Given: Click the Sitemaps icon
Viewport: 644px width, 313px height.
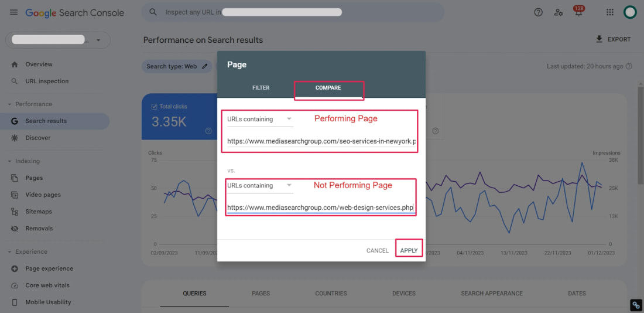Looking at the screenshot, I should 15,212.
